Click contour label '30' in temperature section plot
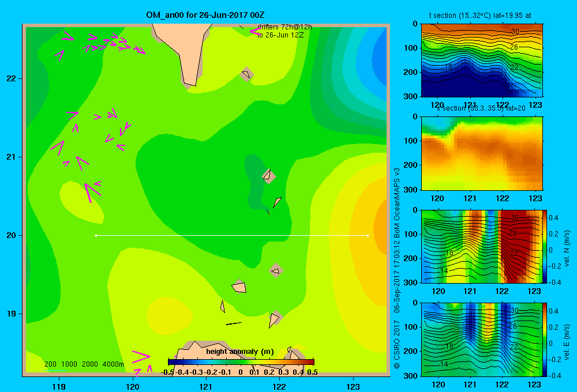This screenshot has height=392, width=577. [x=515, y=32]
